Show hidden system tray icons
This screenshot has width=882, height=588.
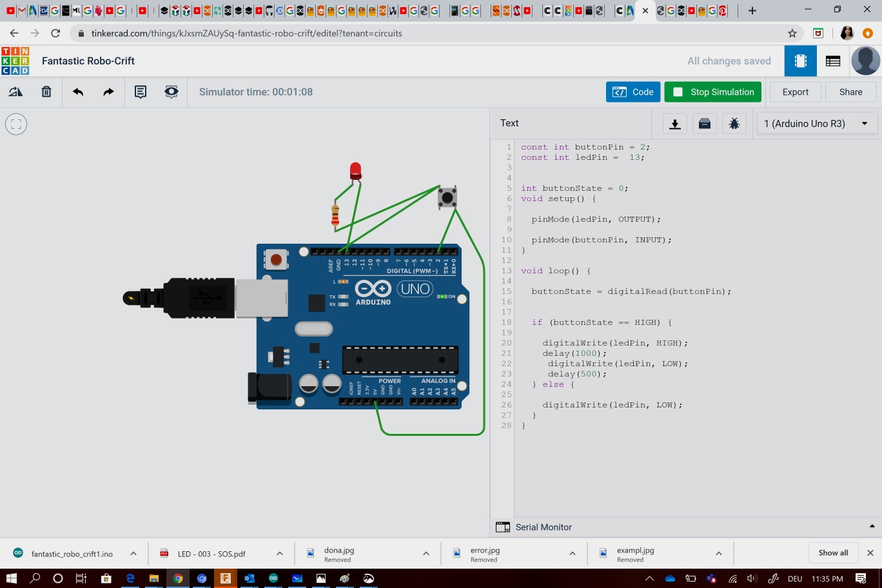click(649, 578)
